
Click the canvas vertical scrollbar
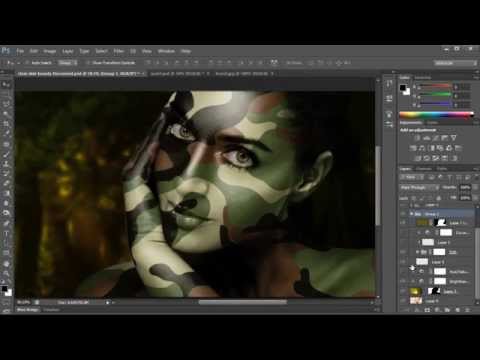click(x=378, y=186)
